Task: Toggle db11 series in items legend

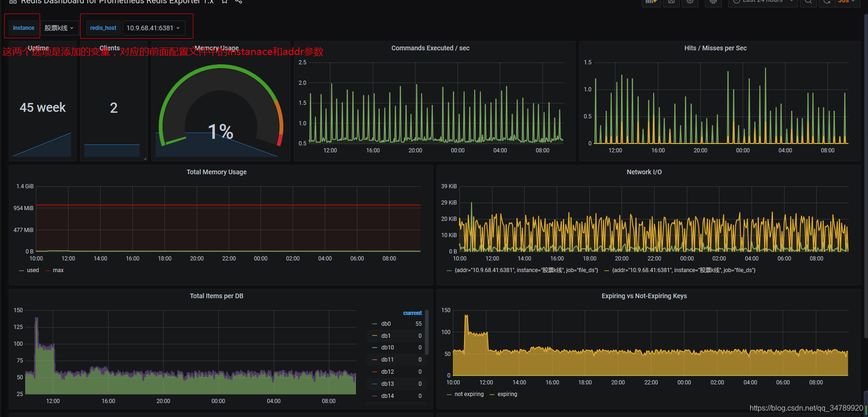Action: click(x=387, y=360)
